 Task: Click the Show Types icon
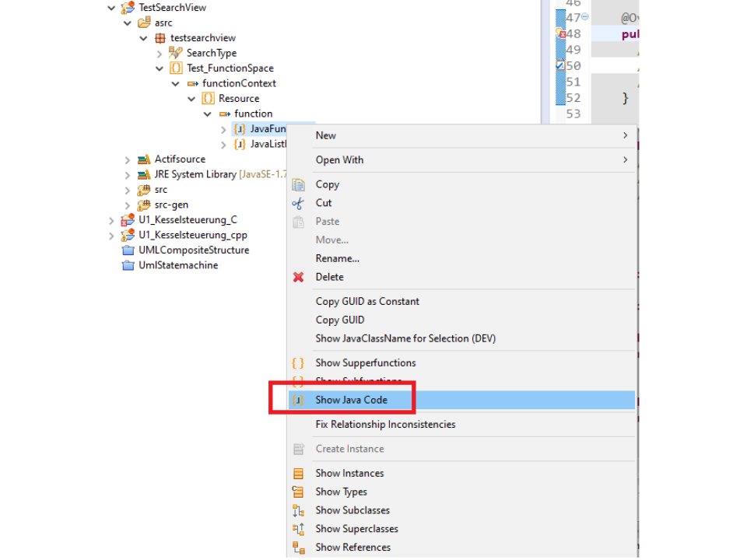point(298,492)
